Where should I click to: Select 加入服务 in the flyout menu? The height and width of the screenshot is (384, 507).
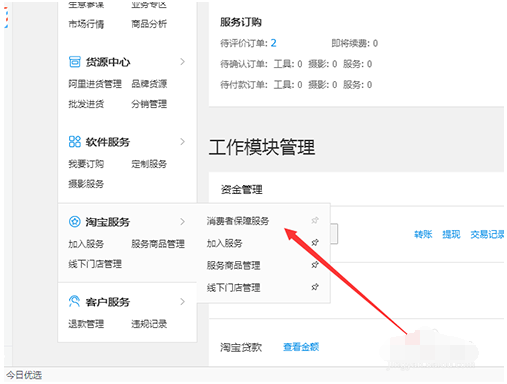(x=224, y=243)
